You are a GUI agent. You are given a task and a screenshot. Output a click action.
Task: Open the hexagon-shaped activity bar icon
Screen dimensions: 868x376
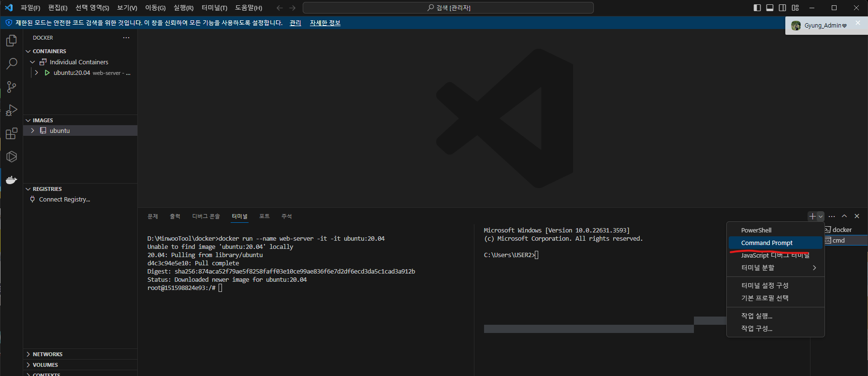tap(12, 157)
